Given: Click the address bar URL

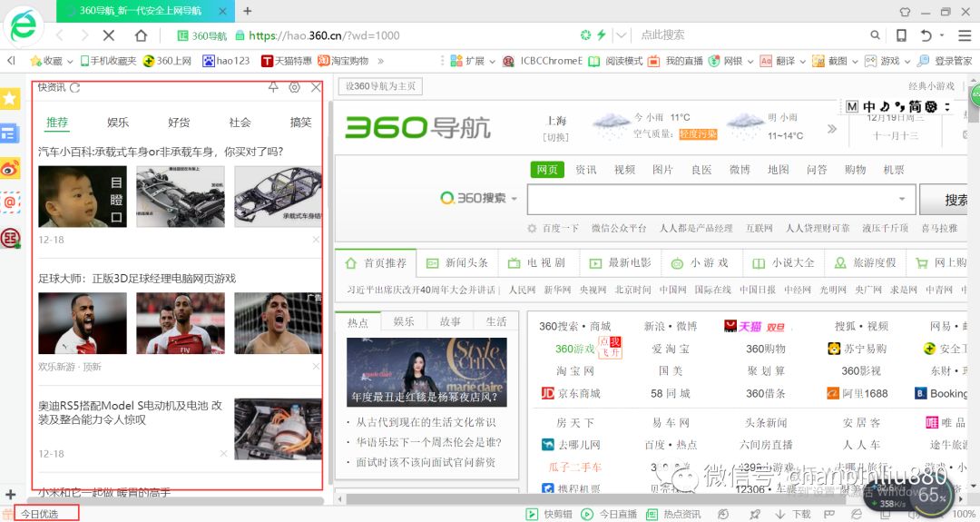Looking at the screenshot, I should (324, 35).
